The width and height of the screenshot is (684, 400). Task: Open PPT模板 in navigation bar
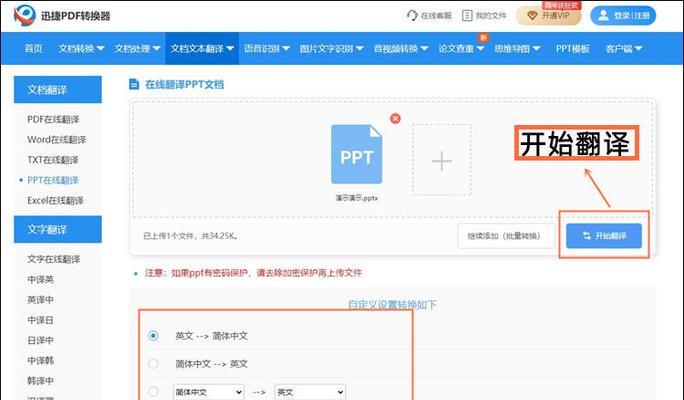point(572,48)
